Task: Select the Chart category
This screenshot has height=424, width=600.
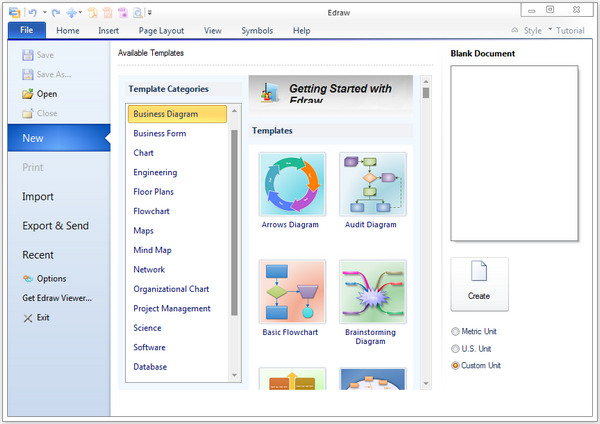Action: 143,153
